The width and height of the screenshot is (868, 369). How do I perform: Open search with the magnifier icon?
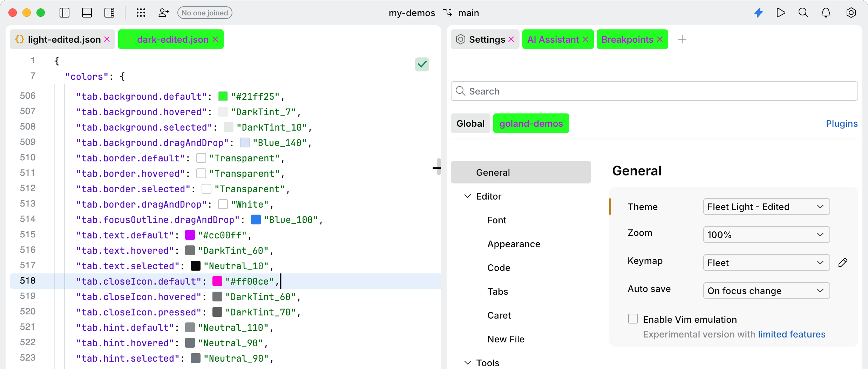coord(803,13)
